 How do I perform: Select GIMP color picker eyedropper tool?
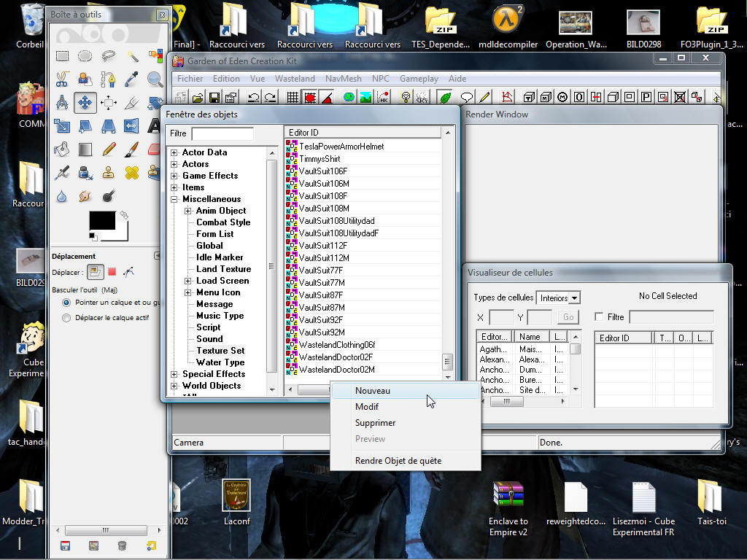[x=132, y=79]
